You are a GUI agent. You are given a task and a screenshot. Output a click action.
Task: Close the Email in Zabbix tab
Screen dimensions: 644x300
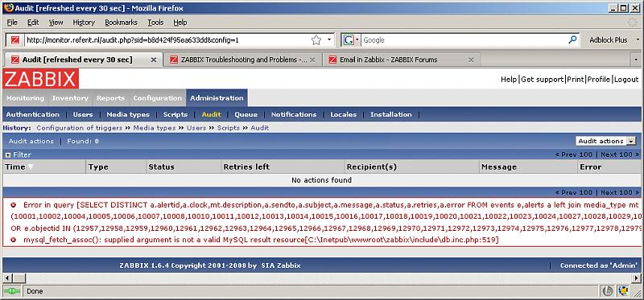click(471, 60)
